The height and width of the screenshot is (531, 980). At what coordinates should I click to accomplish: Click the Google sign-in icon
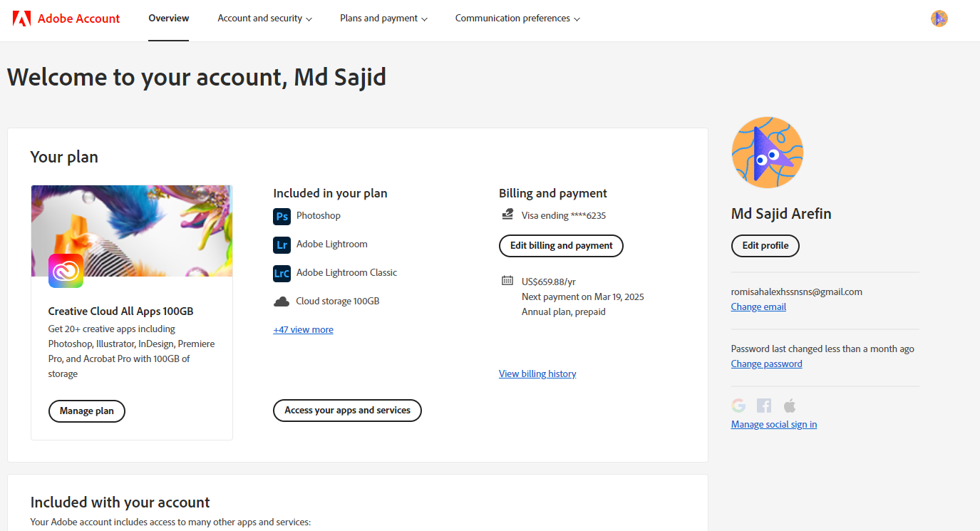pyautogui.click(x=738, y=406)
